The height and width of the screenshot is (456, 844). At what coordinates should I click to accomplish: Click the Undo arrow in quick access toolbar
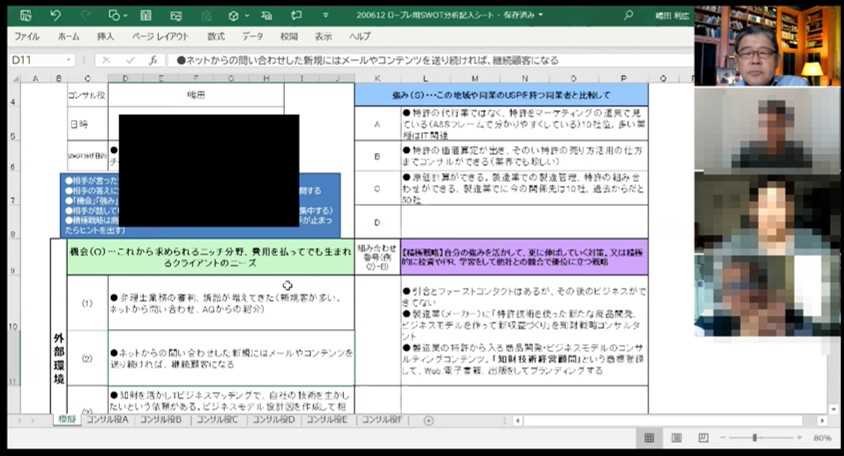coord(55,15)
